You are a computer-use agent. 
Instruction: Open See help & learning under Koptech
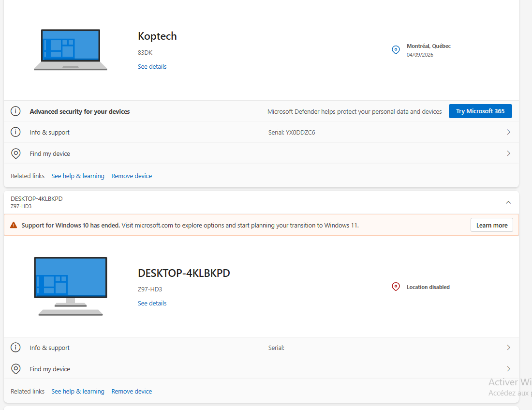point(78,176)
